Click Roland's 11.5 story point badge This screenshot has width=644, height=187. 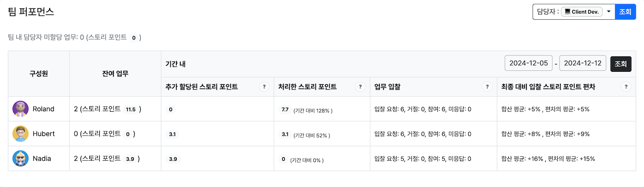(131, 109)
